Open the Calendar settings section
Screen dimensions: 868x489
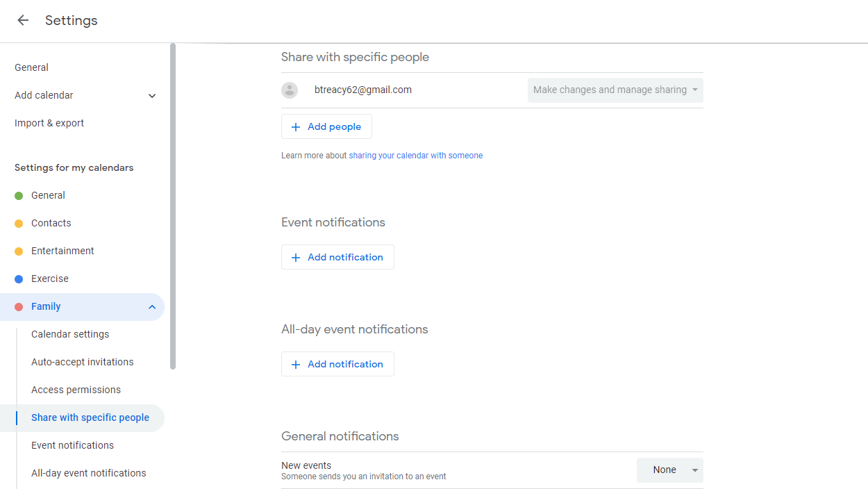pyautogui.click(x=70, y=334)
